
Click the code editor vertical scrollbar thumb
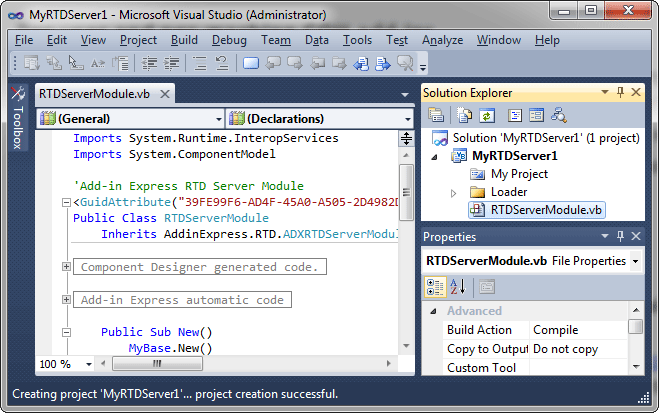click(406, 192)
